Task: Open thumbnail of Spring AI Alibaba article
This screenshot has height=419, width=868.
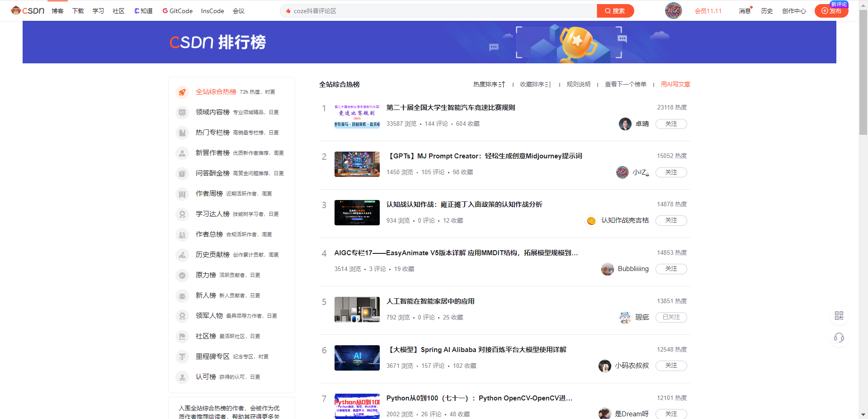Action: (x=357, y=358)
